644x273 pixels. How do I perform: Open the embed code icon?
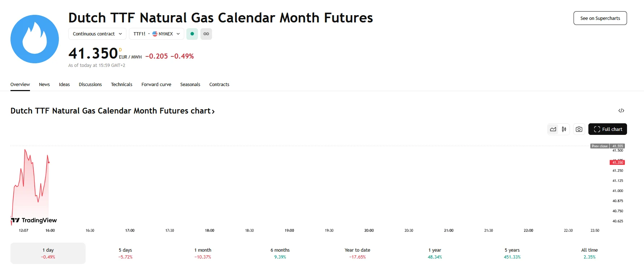tap(621, 111)
